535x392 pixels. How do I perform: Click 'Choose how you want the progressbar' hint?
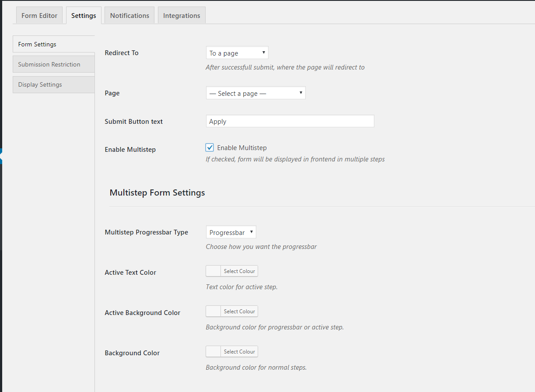tap(261, 247)
